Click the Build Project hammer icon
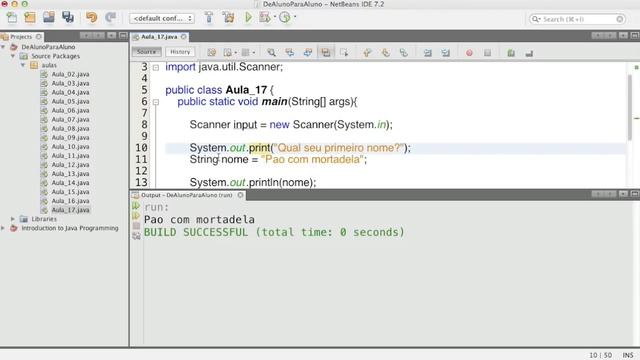The image size is (640, 360). 209,18
